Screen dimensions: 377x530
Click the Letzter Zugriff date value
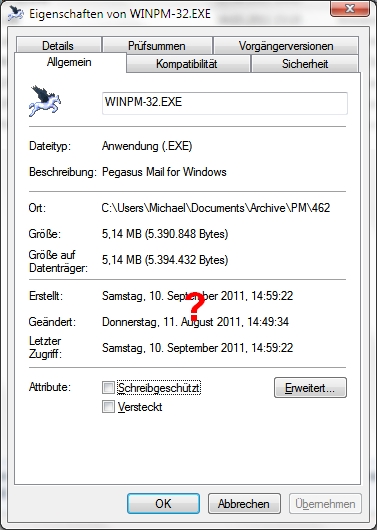point(197,348)
